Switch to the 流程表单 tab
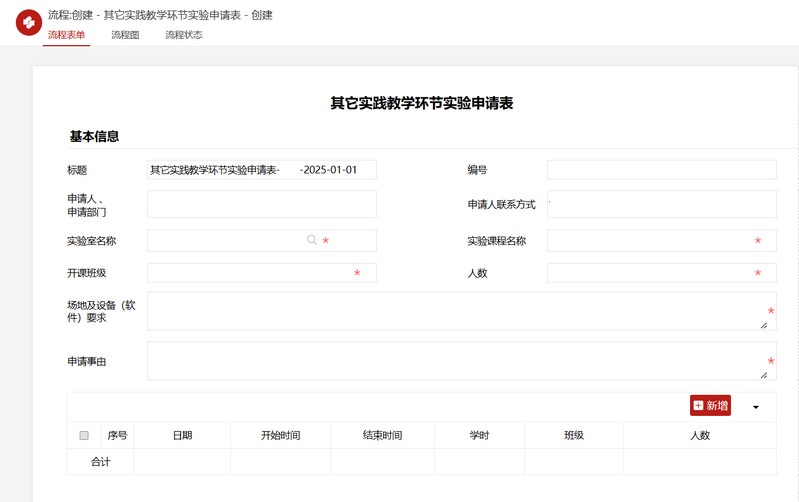799x502 pixels. pyautogui.click(x=66, y=35)
